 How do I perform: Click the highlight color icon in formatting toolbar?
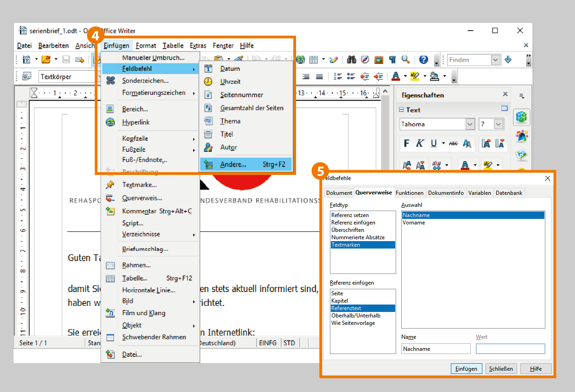[414, 76]
